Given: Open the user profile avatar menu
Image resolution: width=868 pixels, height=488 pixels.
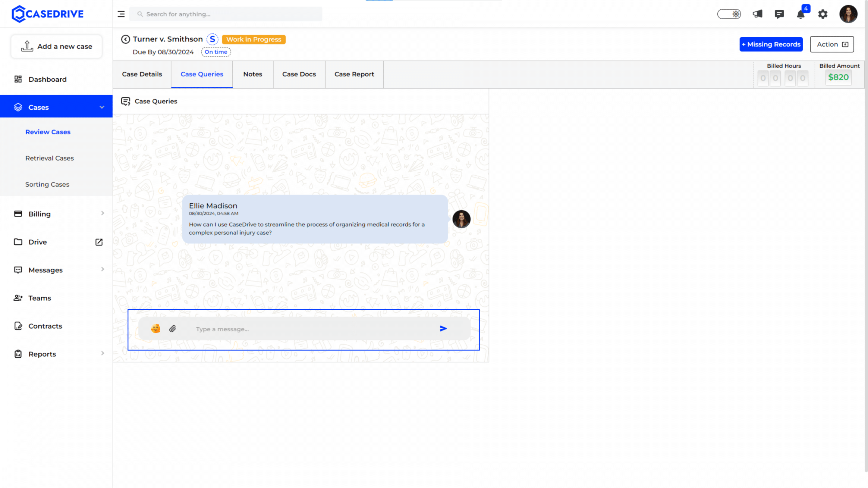Looking at the screenshot, I should (x=848, y=14).
